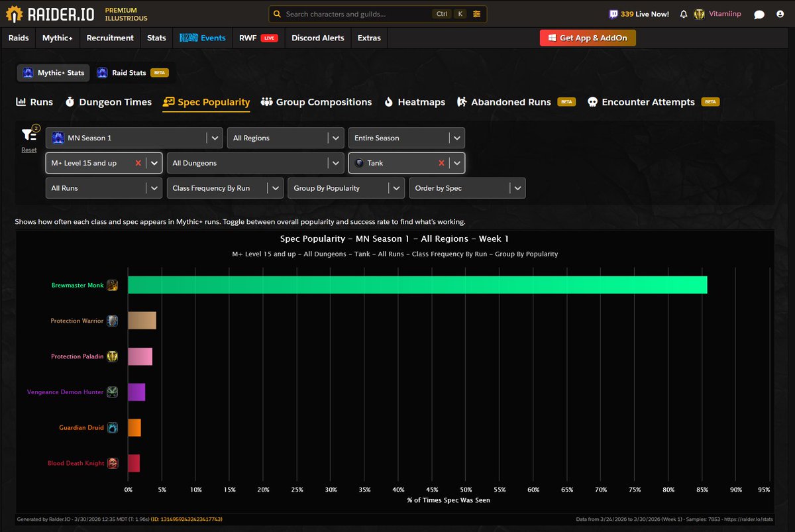
Task: Click the PREMIUM ILLUSTRIOUS badge text
Action: 126,14
